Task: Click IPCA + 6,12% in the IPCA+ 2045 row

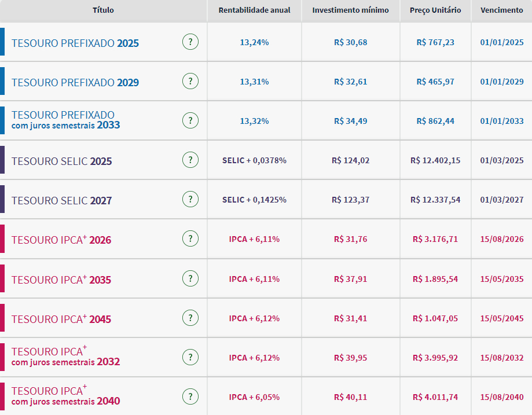Action: click(x=255, y=319)
